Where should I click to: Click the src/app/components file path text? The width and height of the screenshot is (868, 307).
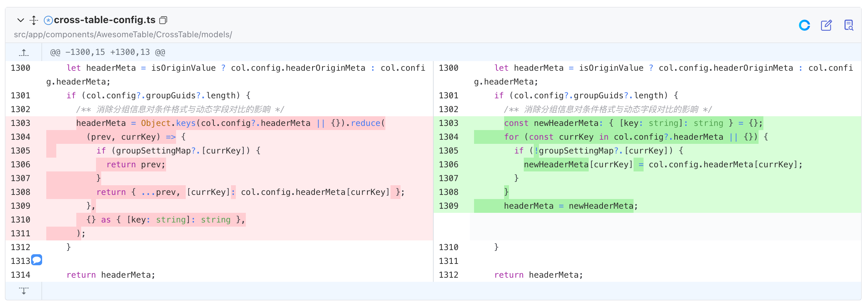(x=123, y=34)
